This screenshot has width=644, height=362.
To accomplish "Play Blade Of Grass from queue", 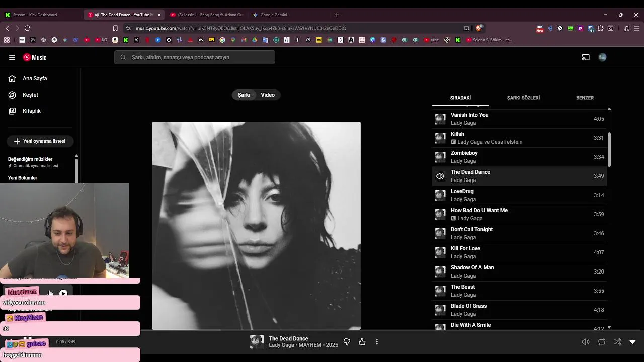I will click(519, 310).
